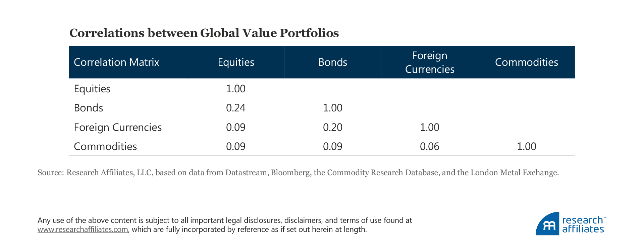Click the 1.00 value in Commodities row
Screen dimensions: 644x245
pos(526,146)
